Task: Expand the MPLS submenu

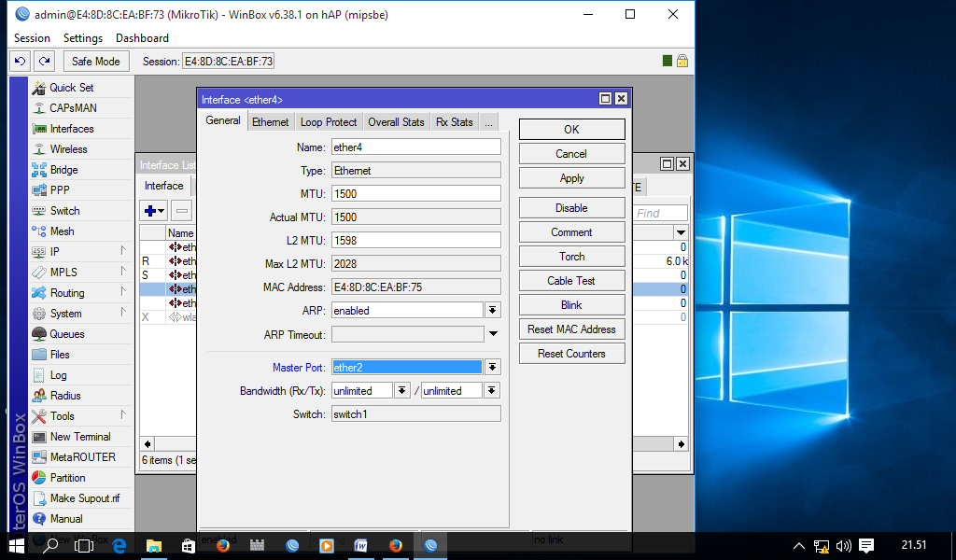Action: click(123, 272)
